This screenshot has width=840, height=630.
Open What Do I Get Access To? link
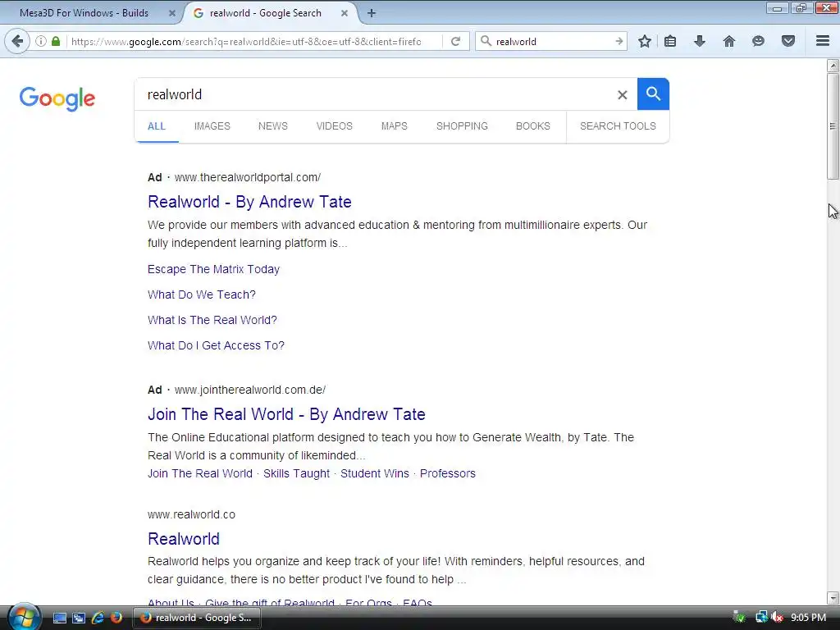click(x=216, y=345)
